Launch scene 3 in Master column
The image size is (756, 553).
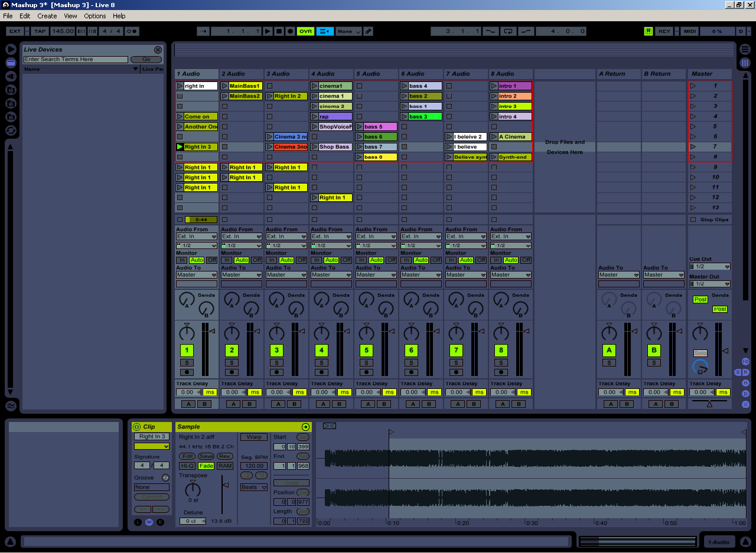[x=693, y=106]
